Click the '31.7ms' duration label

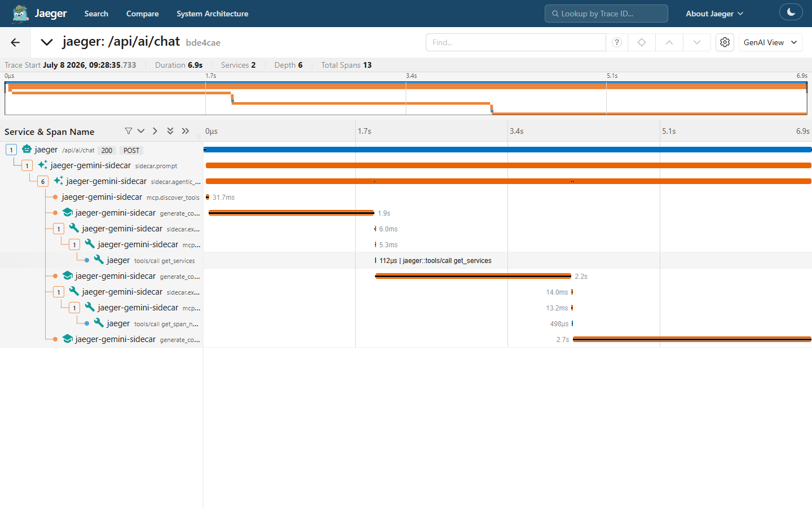224,198
